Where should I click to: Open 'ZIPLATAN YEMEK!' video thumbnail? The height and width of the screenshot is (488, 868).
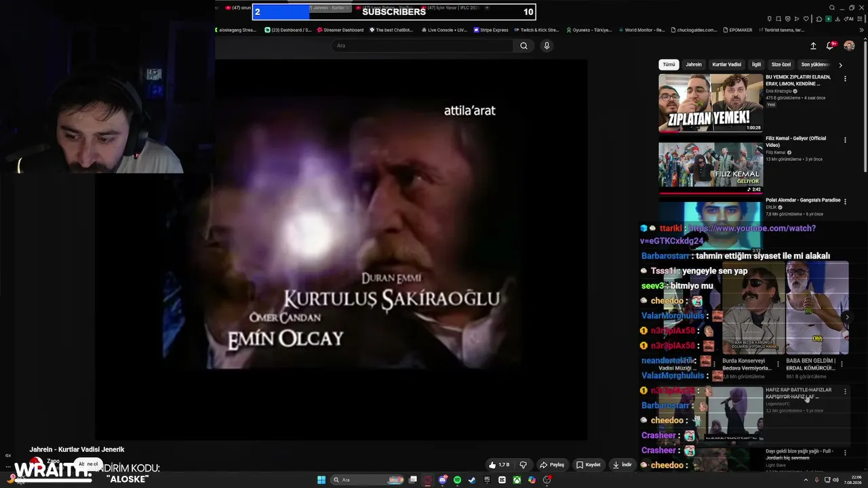711,103
